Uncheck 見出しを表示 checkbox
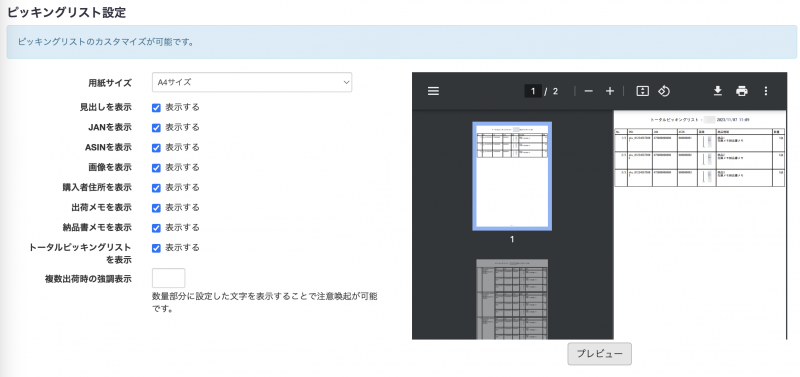Viewport: 800px width, 377px height. coord(157,108)
